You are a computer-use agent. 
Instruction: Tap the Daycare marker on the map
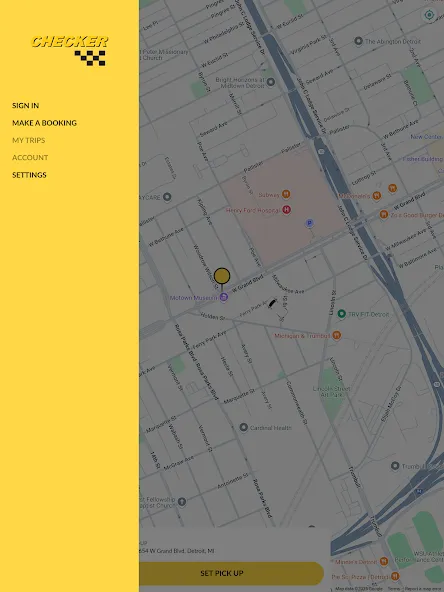point(167,197)
